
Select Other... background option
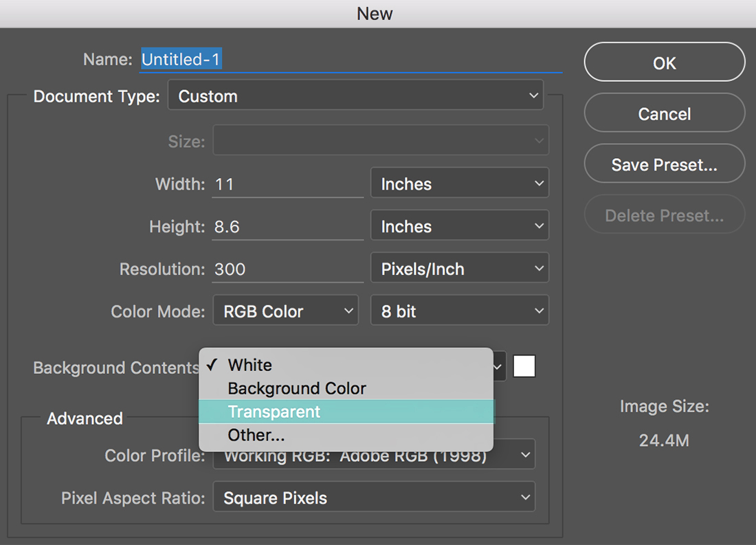tap(346, 435)
